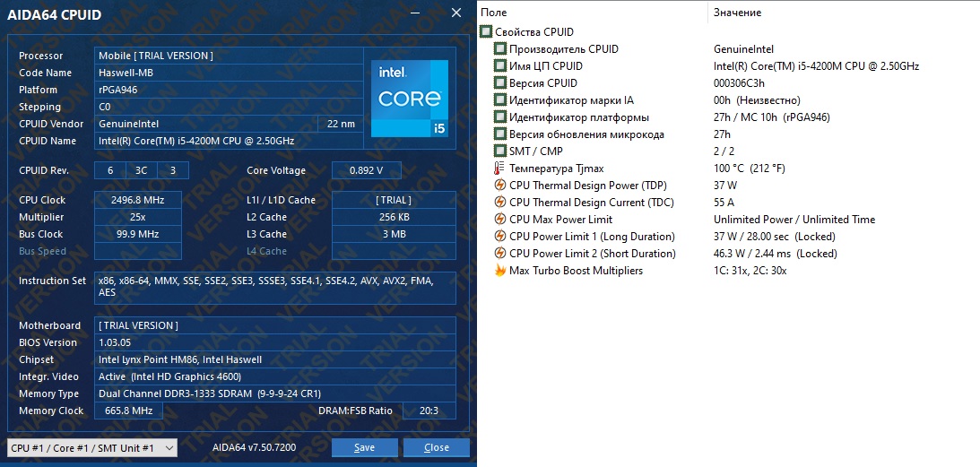Click the Close button in AIDA64 CPUID
Image resolution: width=980 pixels, height=467 pixels.
tap(437, 447)
